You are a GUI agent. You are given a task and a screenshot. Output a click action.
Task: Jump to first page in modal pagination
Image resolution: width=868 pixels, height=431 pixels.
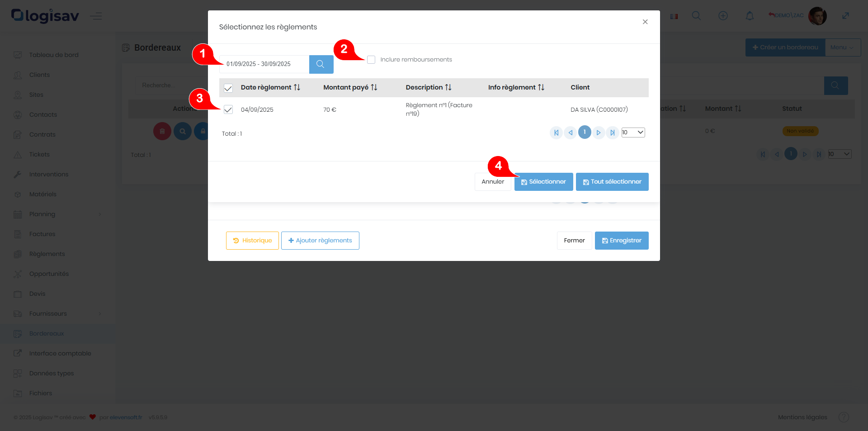click(x=556, y=133)
